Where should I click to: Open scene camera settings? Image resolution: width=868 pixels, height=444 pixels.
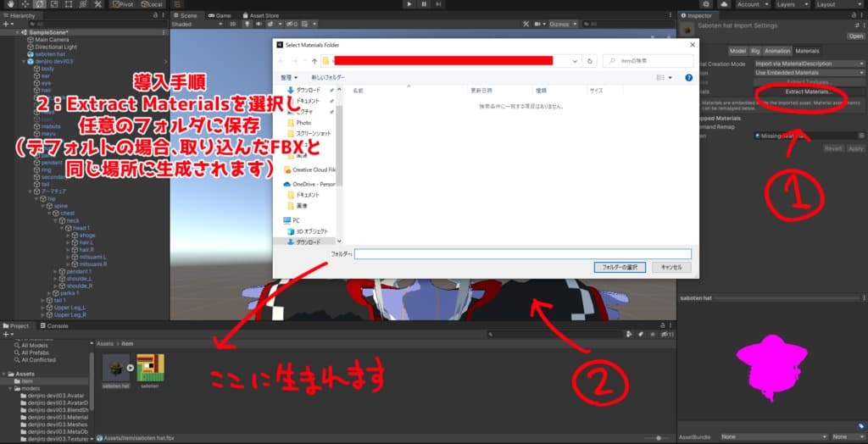tap(538, 25)
